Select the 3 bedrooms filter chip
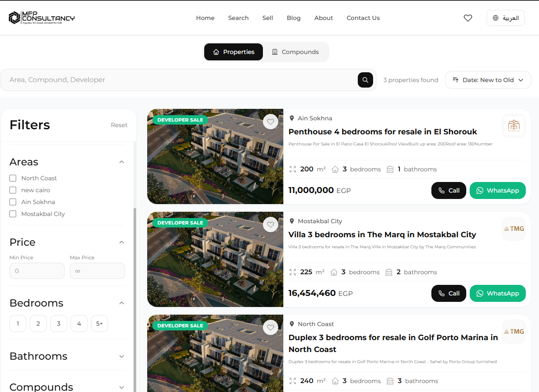 58,324
